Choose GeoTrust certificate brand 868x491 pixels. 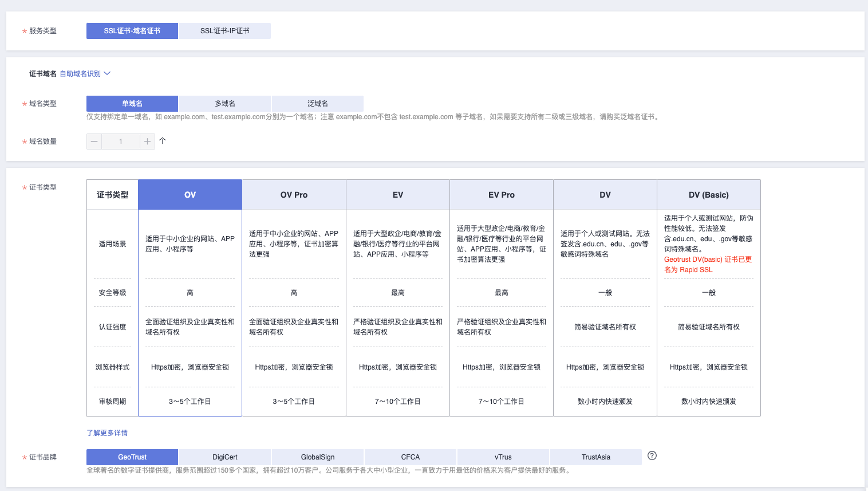click(x=132, y=457)
